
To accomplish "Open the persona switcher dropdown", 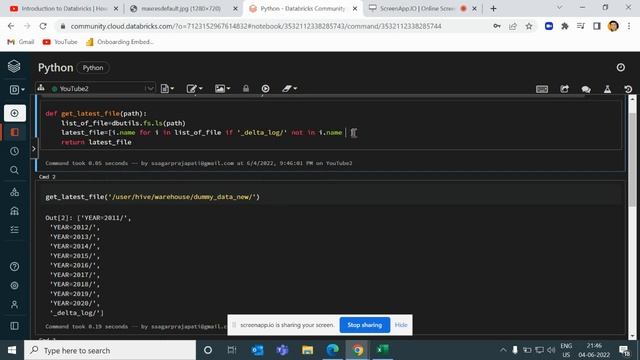I will pyautogui.click(x=17, y=89).
